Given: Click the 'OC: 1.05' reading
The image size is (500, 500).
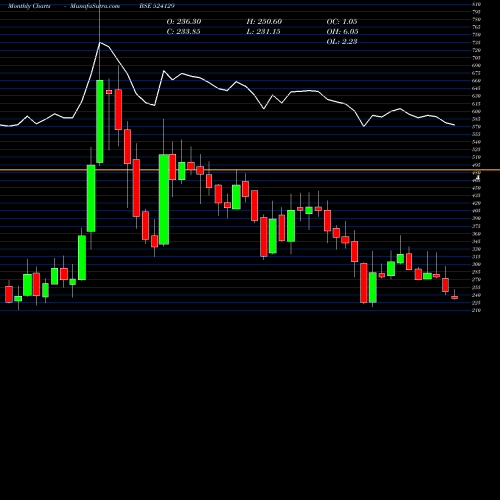Looking at the screenshot, I should 342,22.
